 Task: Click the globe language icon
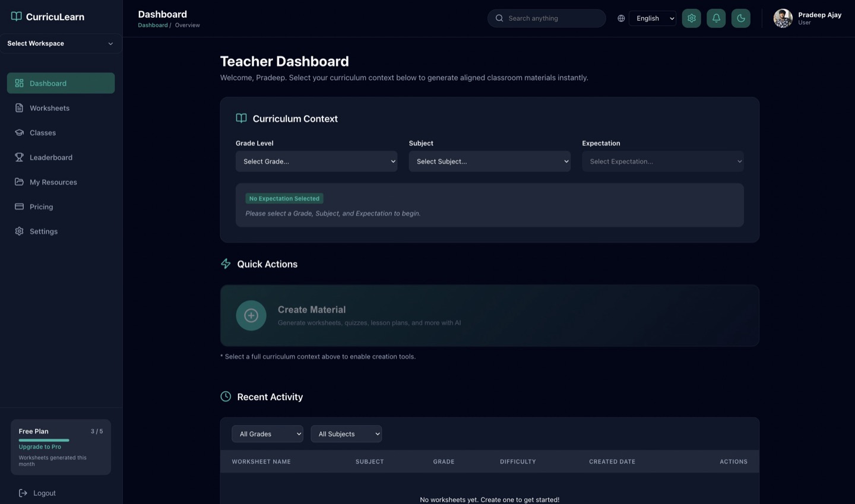point(621,18)
